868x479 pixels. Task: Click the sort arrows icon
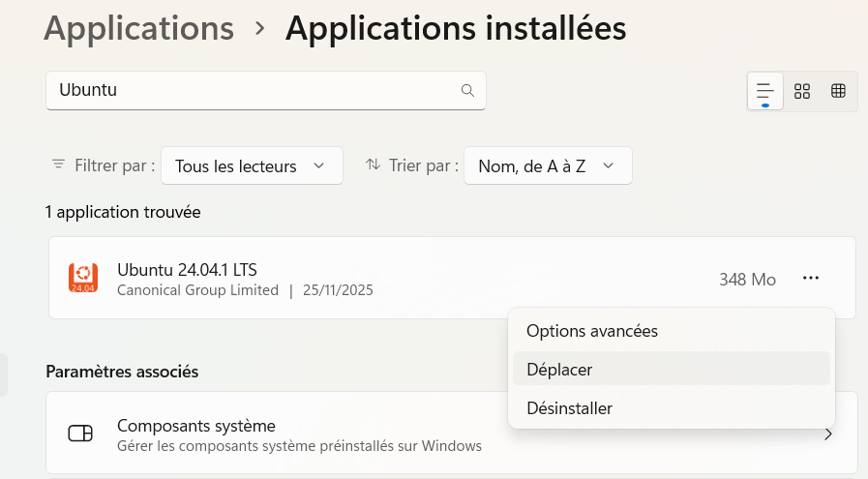(x=374, y=165)
